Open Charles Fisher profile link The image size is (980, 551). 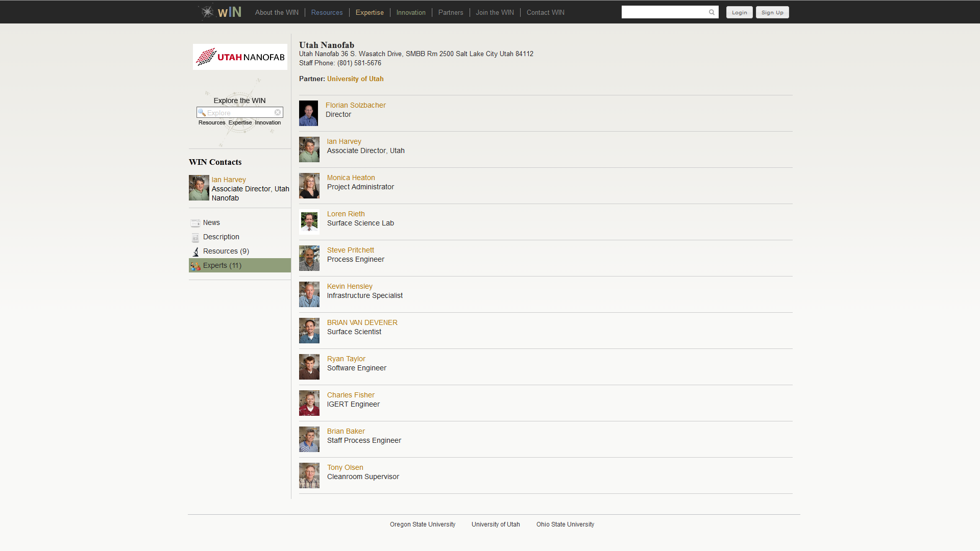(x=351, y=395)
